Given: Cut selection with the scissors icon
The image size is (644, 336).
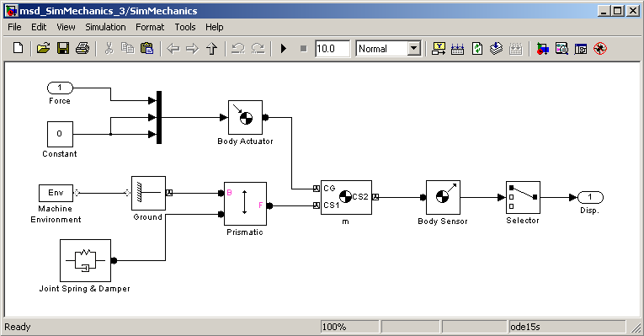Looking at the screenshot, I should 109,49.
